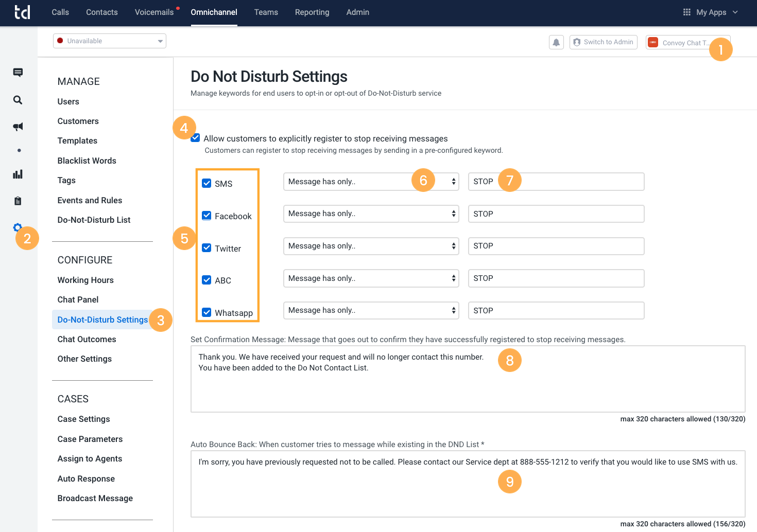757x532 pixels.
Task: Open Facebook row Message has only dropdown
Action: (371, 214)
